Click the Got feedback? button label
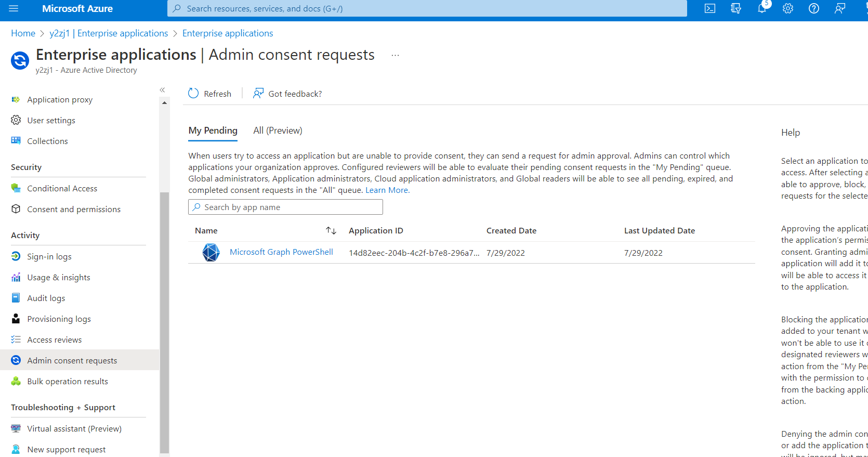Viewport: 868px width, 457px height. (x=295, y=94)
